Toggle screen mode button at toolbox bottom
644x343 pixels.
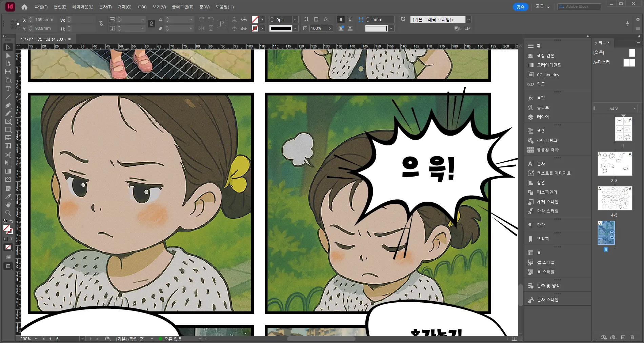[8, 266]
